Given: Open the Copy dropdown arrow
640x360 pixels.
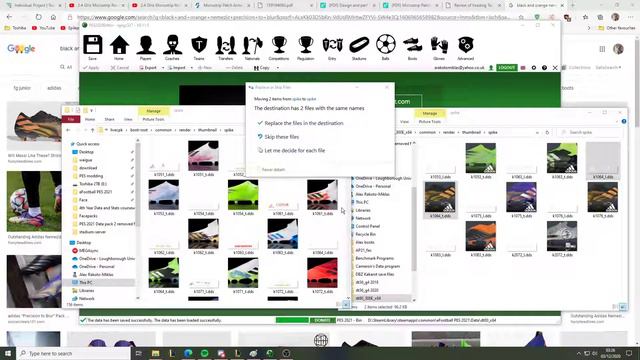Looking at the screenshot, I should [x=278, y=68].
